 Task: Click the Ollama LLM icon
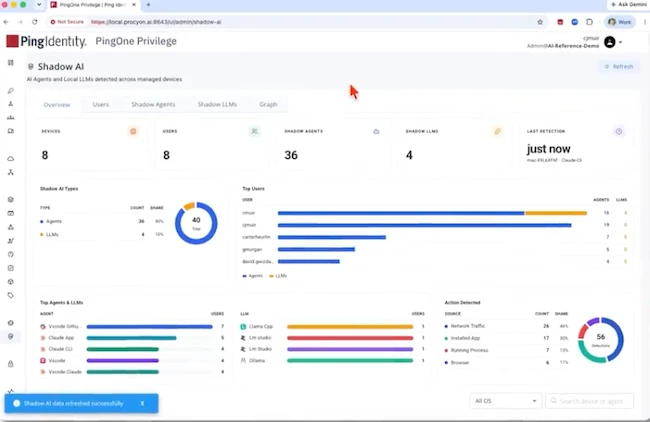pyautogui.click(x=243, y=361)
